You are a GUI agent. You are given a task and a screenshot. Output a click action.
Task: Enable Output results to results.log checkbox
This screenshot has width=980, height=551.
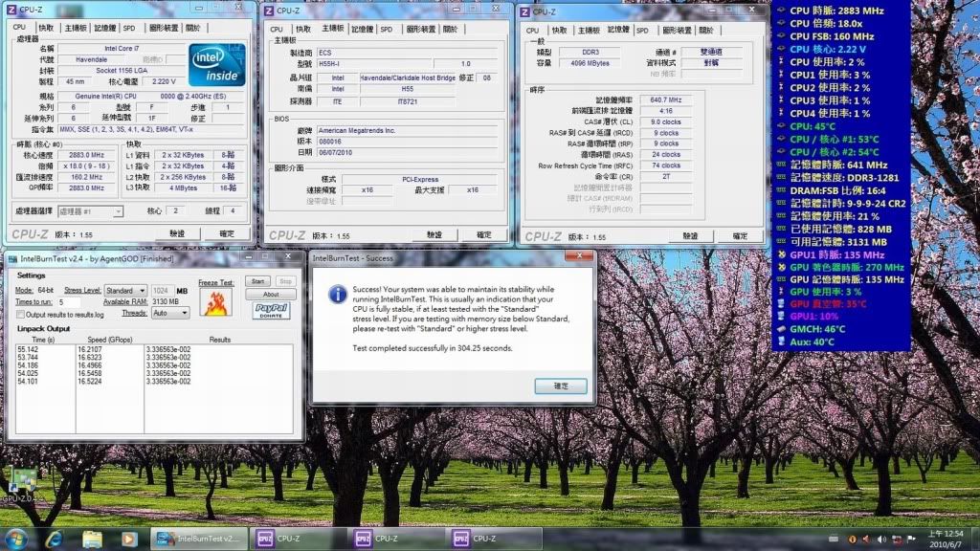21,314
